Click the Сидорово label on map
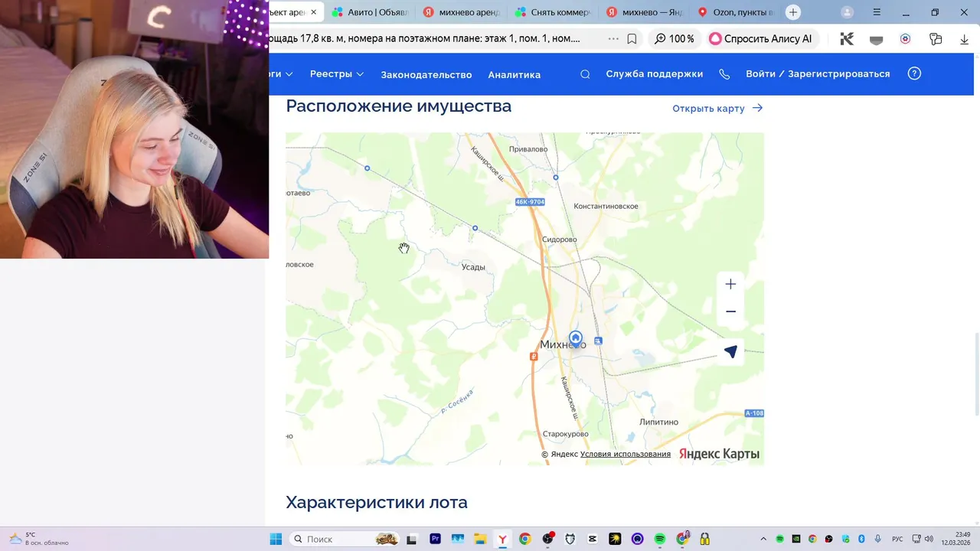Image resolution: width=980 pixels, height=551 pixels. pyautogui.click(x=559, y=240)
